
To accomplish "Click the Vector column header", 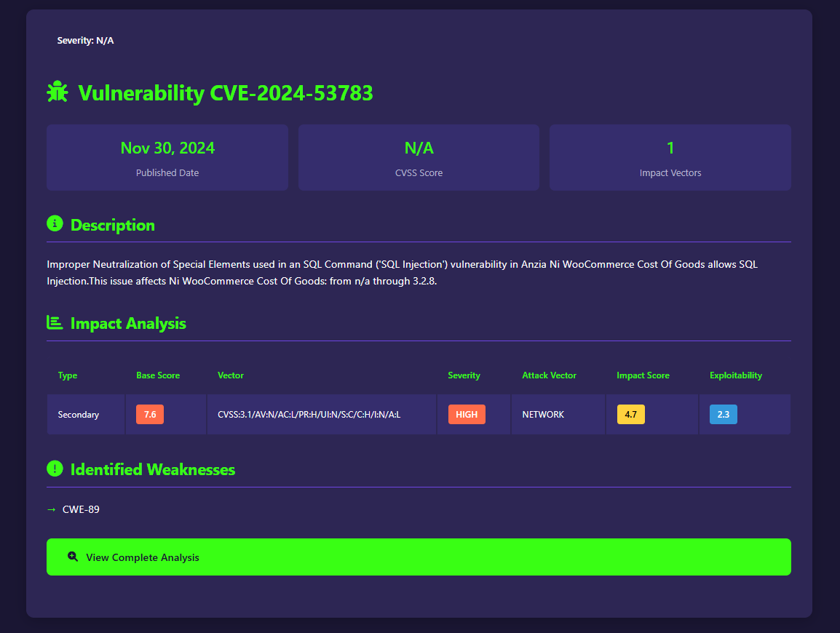I will coord(230,375).
